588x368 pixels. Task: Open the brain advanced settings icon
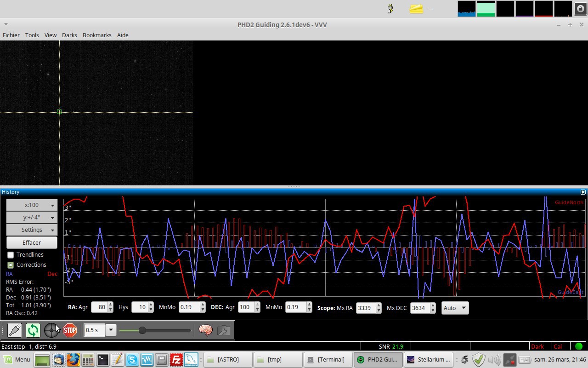point(205,330)
